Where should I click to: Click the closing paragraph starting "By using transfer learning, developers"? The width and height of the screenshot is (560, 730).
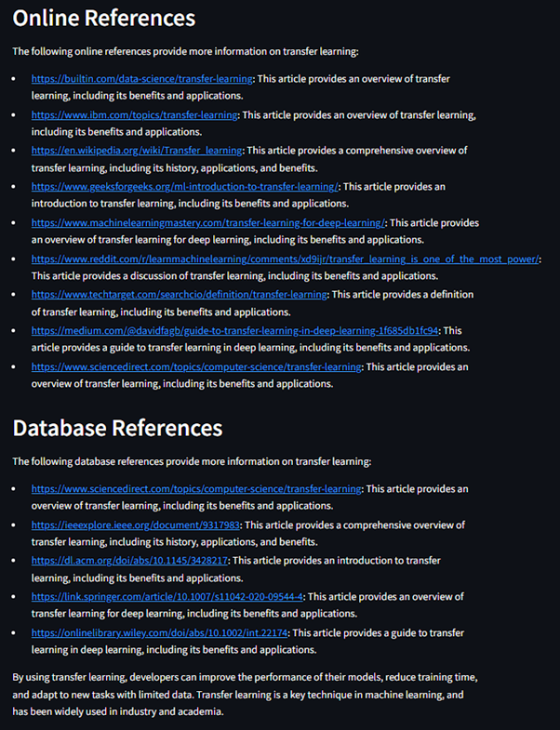pos(245,694)
